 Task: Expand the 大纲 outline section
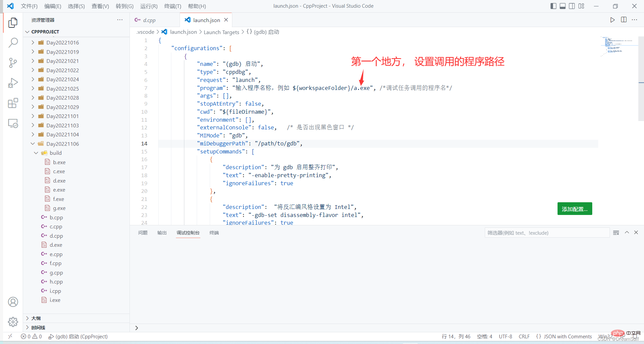36,318
